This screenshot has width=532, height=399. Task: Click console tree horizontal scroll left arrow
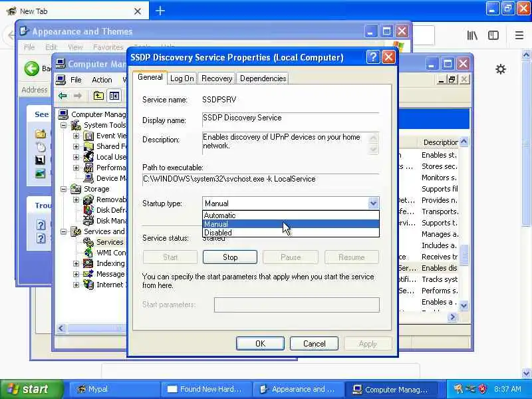tap(61, 328)
